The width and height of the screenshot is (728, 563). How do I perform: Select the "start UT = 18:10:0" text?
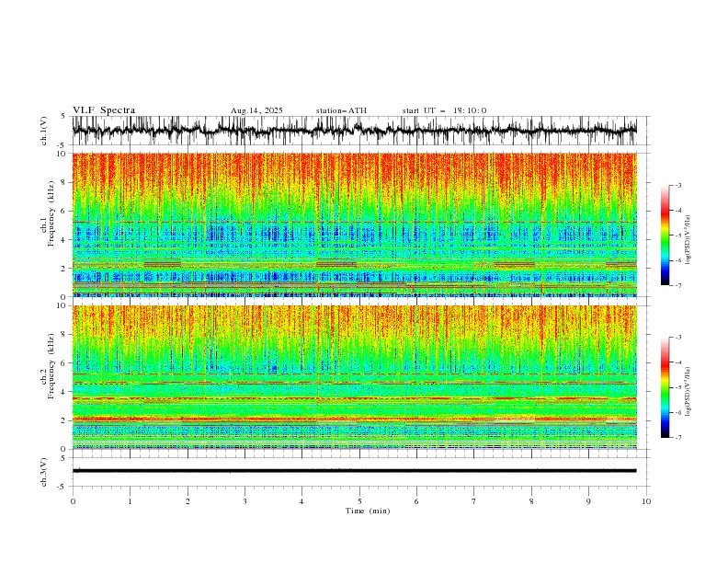point(444,110)
